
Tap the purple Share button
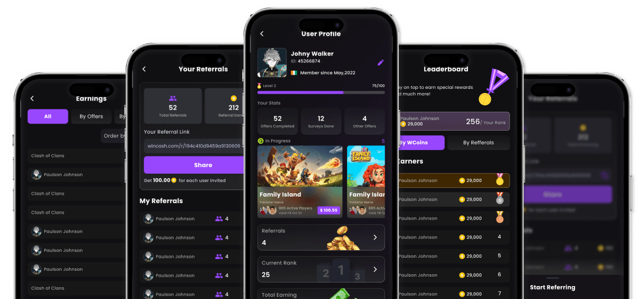click(x=194, y=165)
